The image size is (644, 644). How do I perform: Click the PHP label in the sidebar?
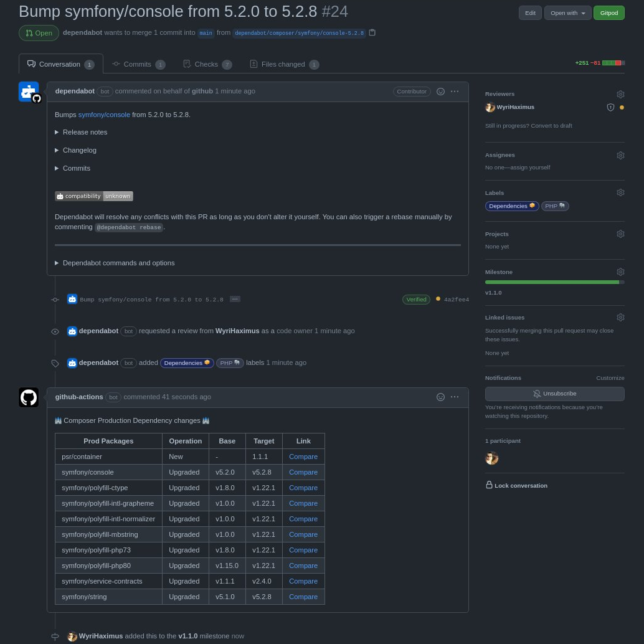555,206
